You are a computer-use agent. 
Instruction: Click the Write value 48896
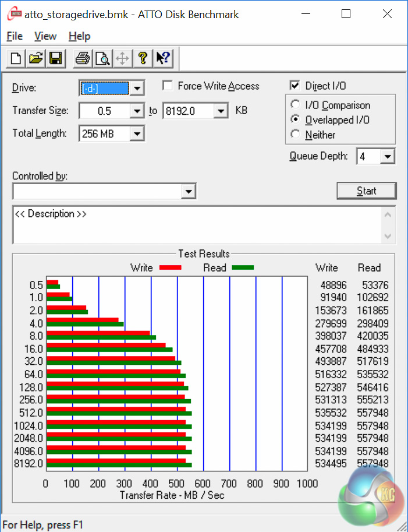coord(334,285)
